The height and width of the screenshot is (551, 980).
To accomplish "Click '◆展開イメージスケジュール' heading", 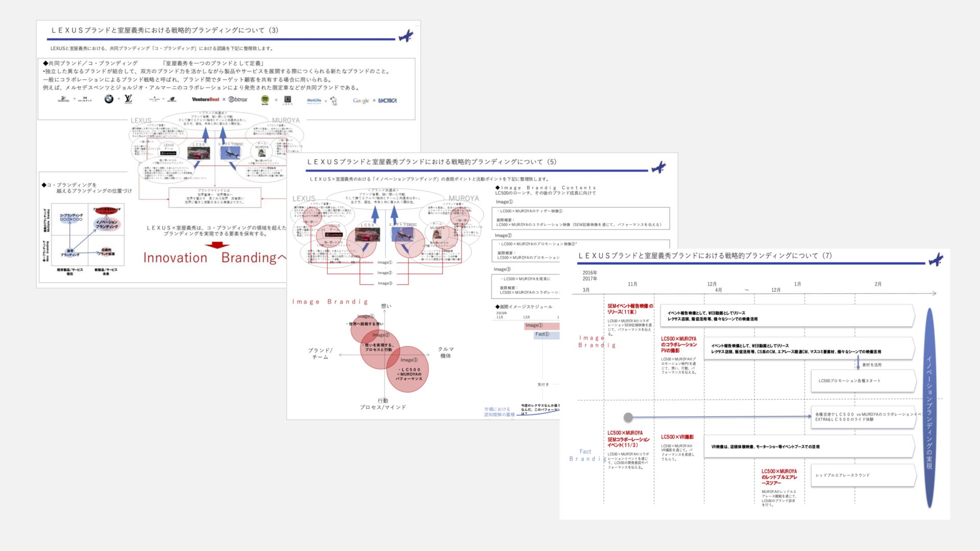I will [x=524, y=307].
